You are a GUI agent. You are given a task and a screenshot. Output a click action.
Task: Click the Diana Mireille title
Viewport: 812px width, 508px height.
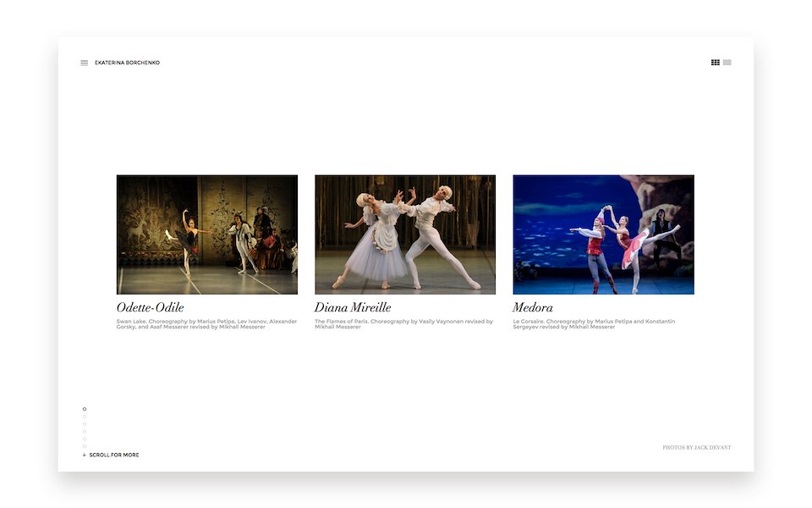pyautogui.click(x=353, y=307)
